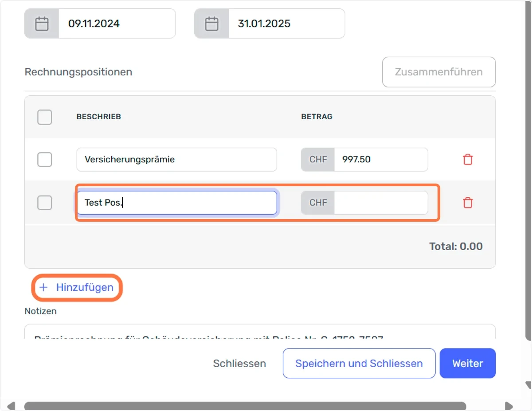The height and width of the screenshot is (411, 532).
Task: Focus the 31.01.2025 date field
Action: (286, 23)
